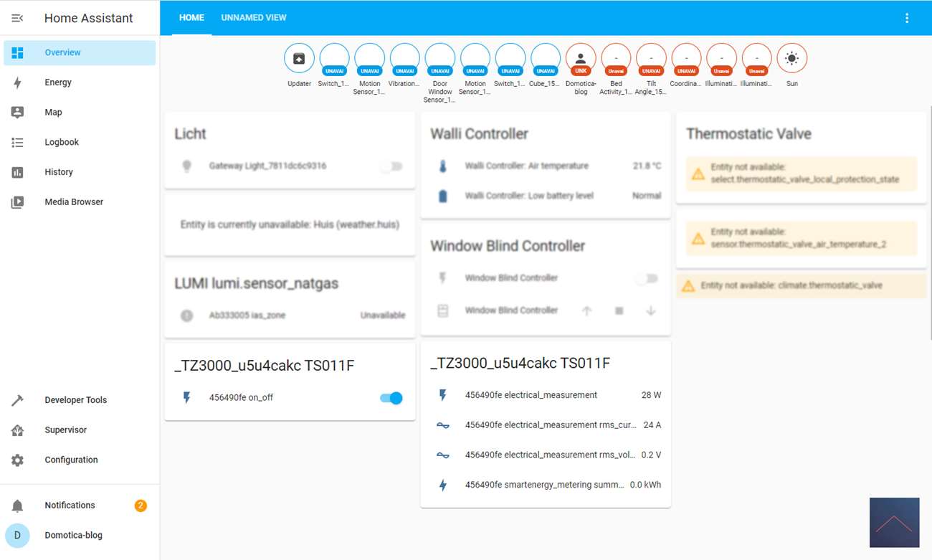Open the Domotica-blog person badge
The image size is (932, 560).
[x=581, y=59]
